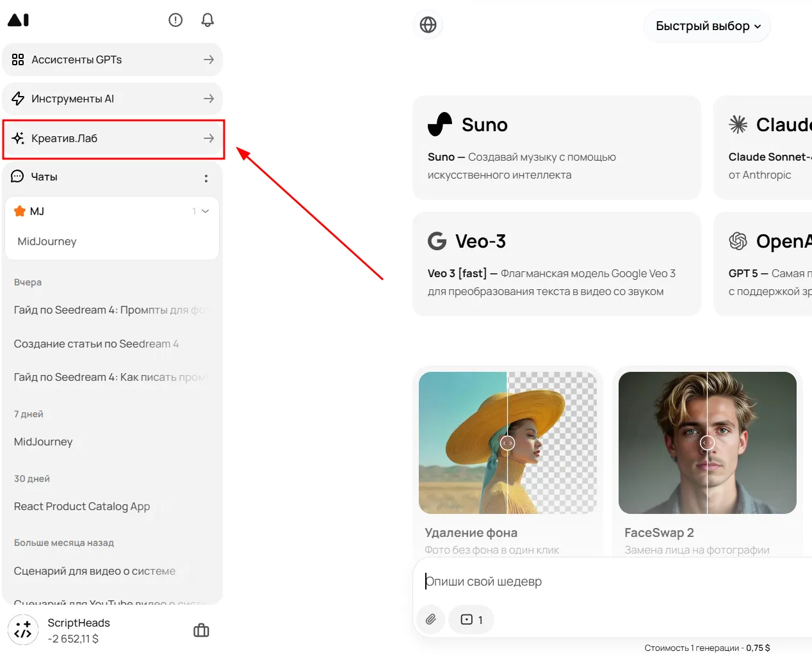Select the Claude Sonnet model card
The image size is (812, 656).
click(x=763, y=147)
